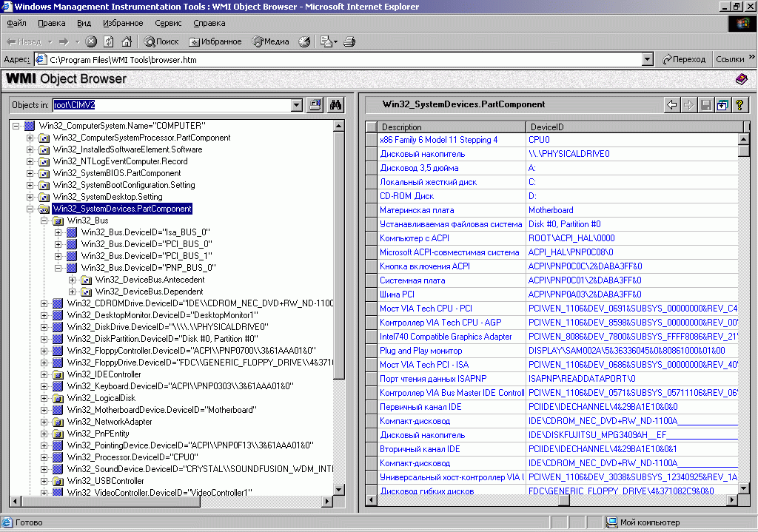Go back with the properties pane left arrow
The height and width of the screenshot is (532, 758).
tap(672, 105)
